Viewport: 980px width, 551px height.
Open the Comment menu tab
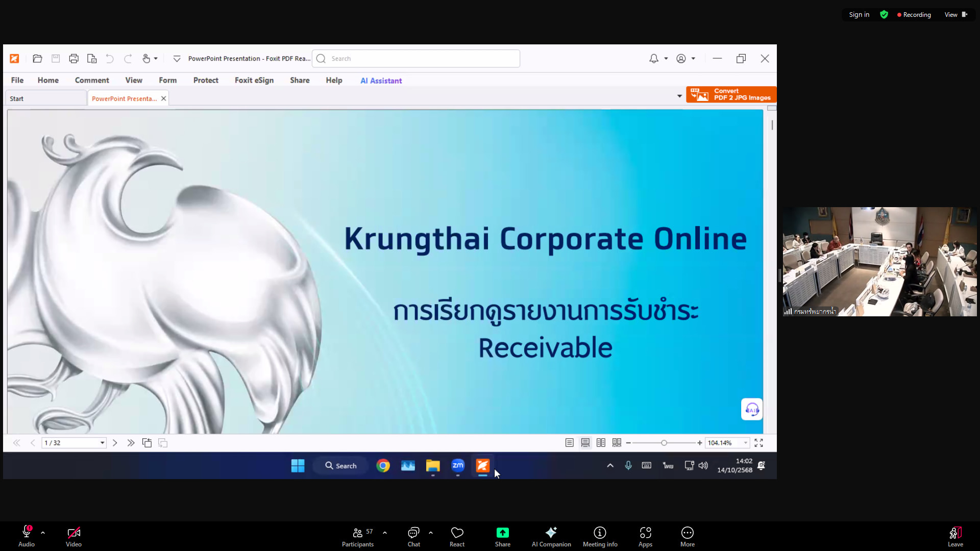[x=92, y=80]
